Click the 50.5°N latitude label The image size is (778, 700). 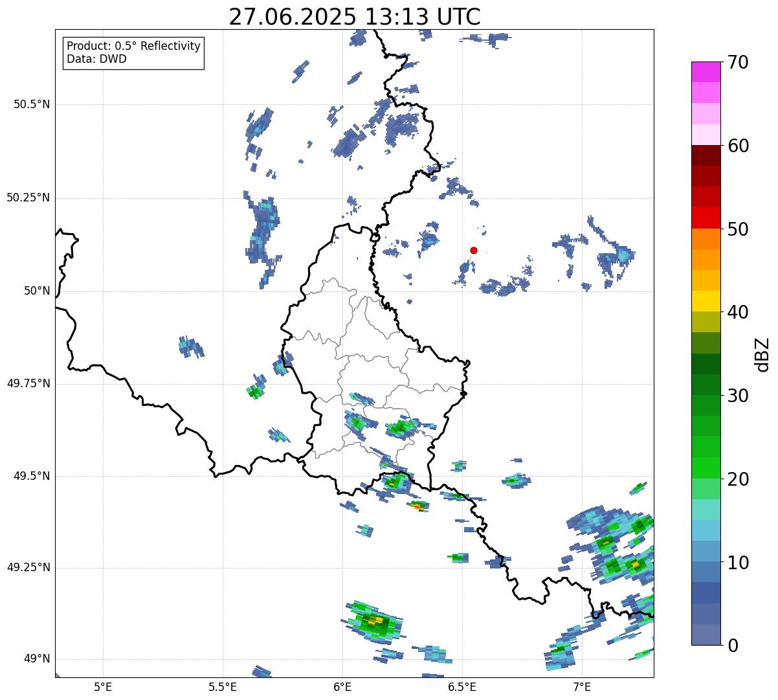click(32, 104)
